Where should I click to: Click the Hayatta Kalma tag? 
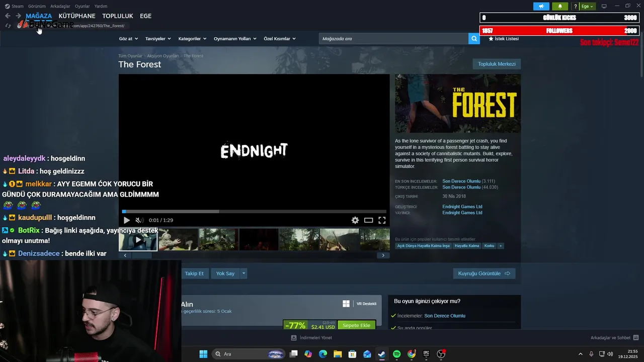point(467,246)
